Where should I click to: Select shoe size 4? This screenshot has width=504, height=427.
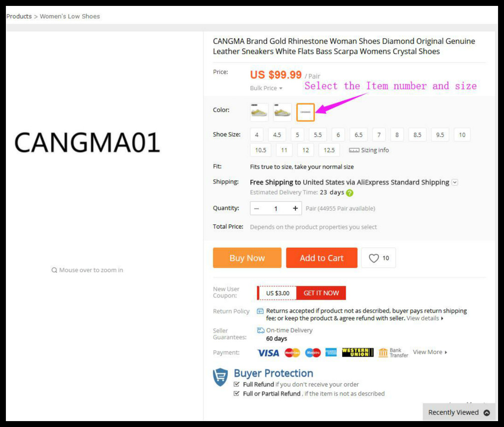click(x=256, y=135)
